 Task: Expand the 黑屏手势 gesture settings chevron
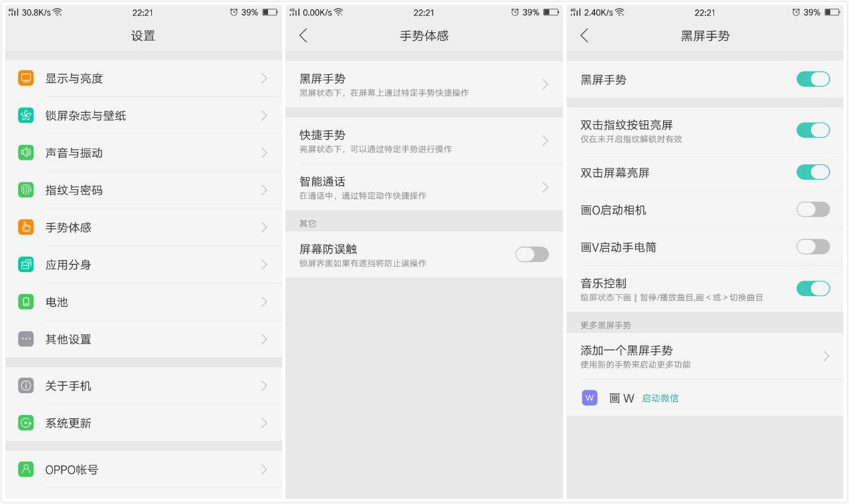tap(545, 85)
